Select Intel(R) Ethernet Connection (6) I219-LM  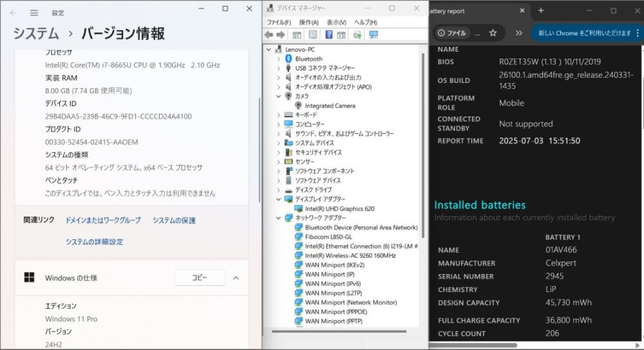click(361, 246)
